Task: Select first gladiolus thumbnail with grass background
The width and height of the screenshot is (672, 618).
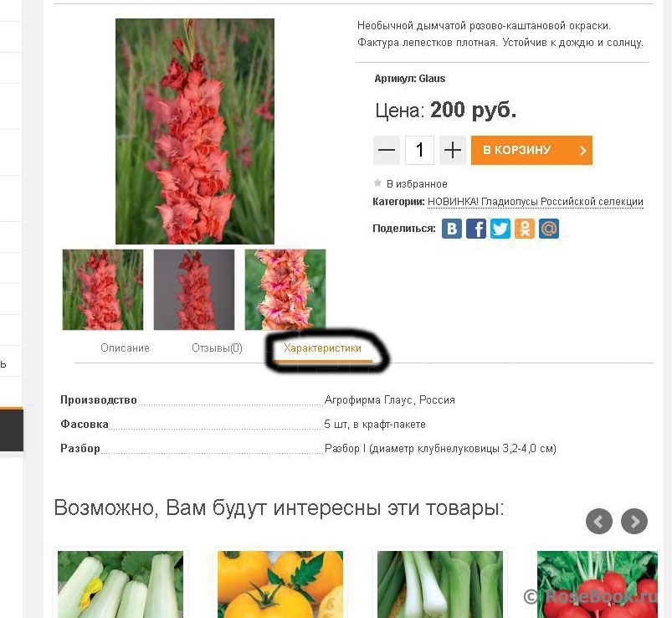Action: [103, 290]
